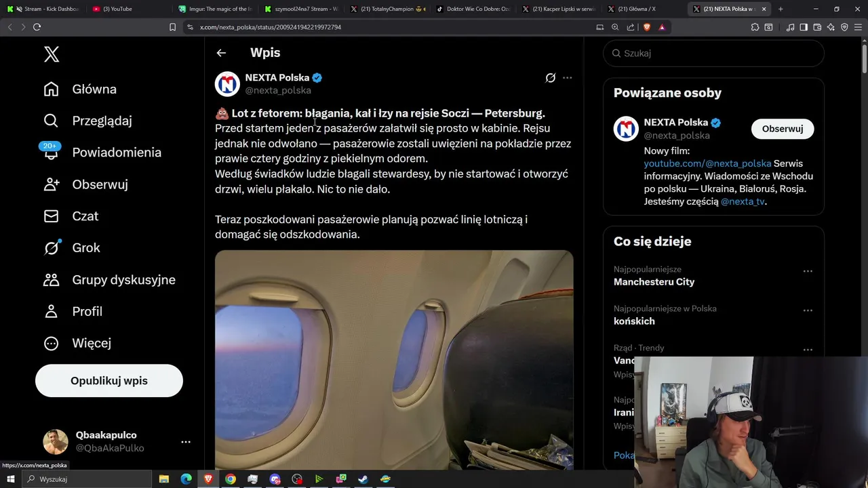This screenshot has height=488, width=868.
Task: Open the @nexta_polska handle on the post
Action: click(x=278, y=90)
